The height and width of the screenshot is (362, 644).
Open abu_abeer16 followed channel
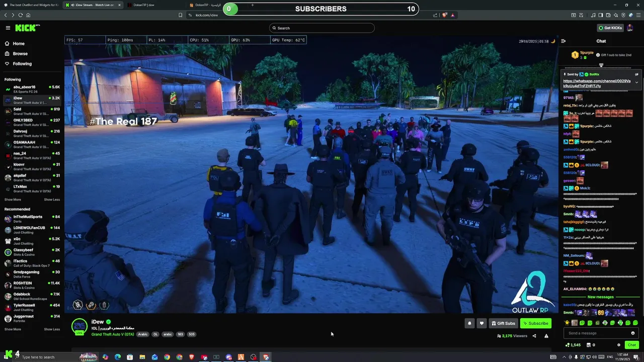[x=32, y=89]
